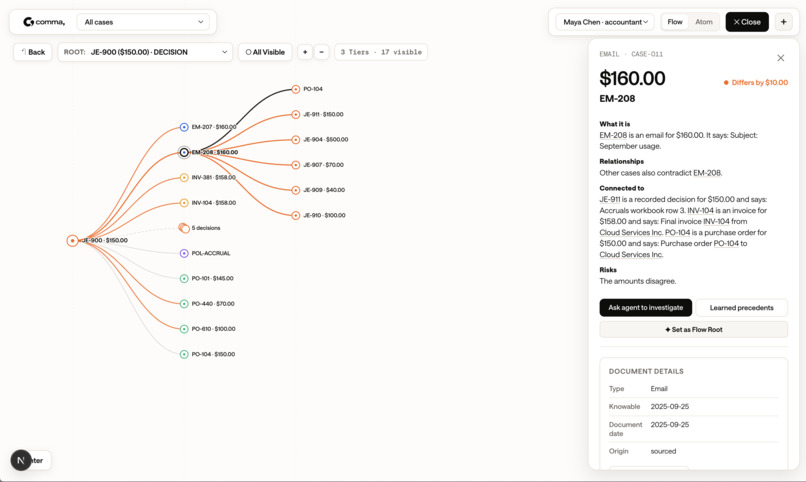Open the ROOT JE-900 decision dropdown

[145, 52]
